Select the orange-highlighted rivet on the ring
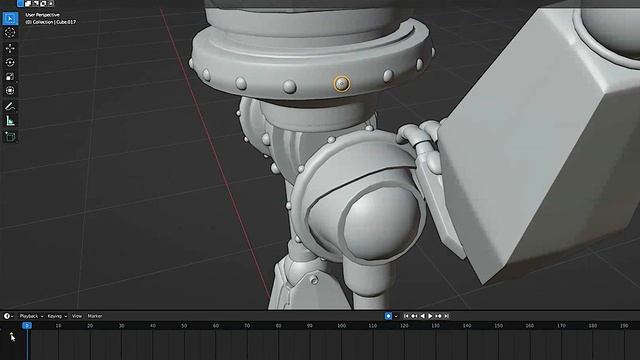 [341, 84]
